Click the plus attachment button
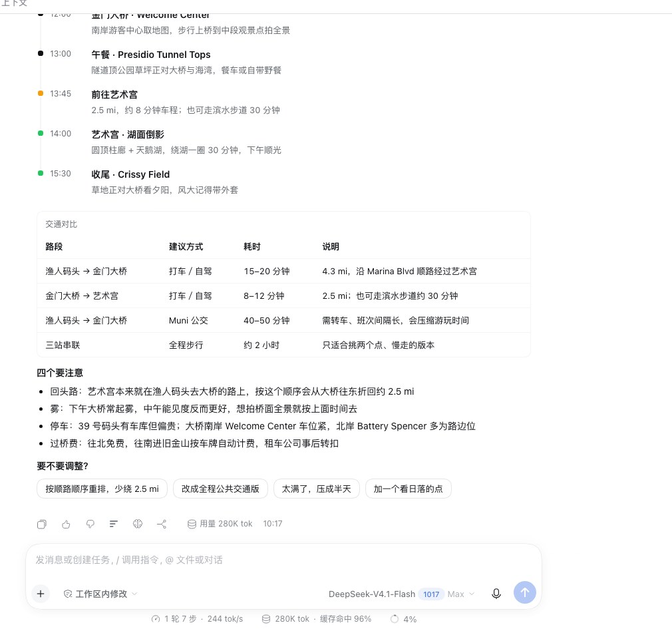The width and height of the screenshot is (672, 629). click(x=41, y=594)
